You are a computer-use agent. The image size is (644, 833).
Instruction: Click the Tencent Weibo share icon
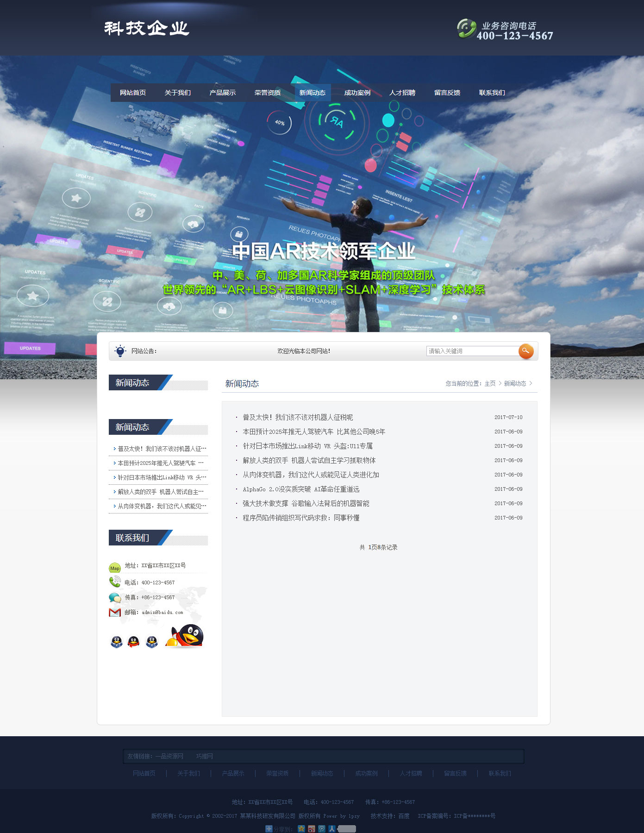(322, 829)
